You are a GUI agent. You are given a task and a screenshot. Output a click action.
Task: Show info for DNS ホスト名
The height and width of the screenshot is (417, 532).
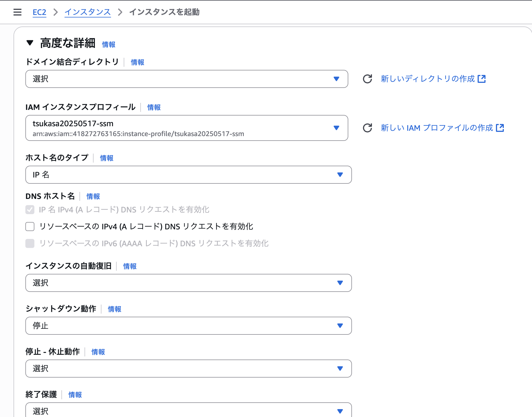[x=93, y=196]
